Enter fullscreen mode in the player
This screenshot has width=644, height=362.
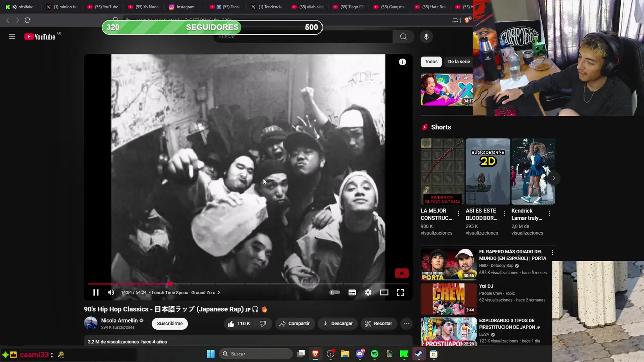click(400, 292)
